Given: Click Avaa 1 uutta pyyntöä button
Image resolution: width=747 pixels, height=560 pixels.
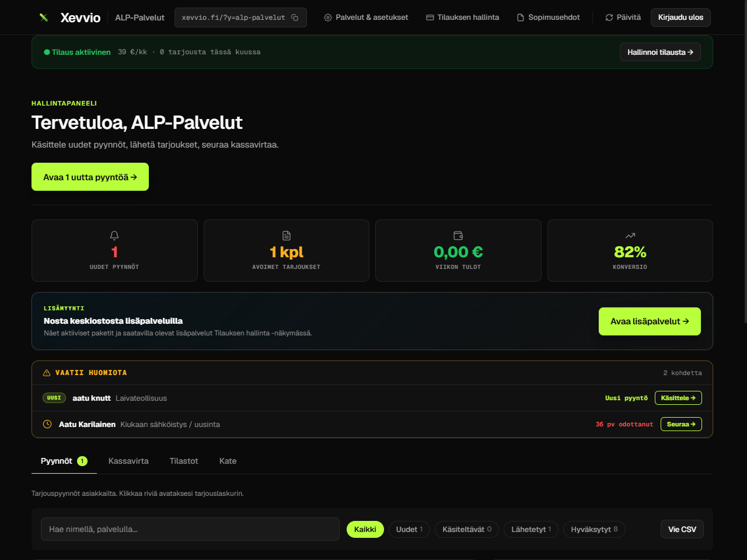Looking at the screenshot, I should (90, 177).
